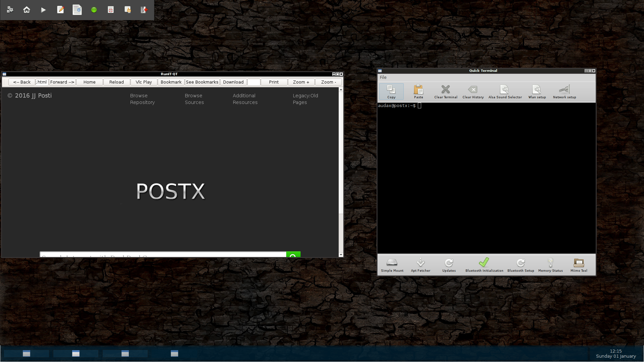Click the Copy icon in Quick Terminal

click(391, 91)
